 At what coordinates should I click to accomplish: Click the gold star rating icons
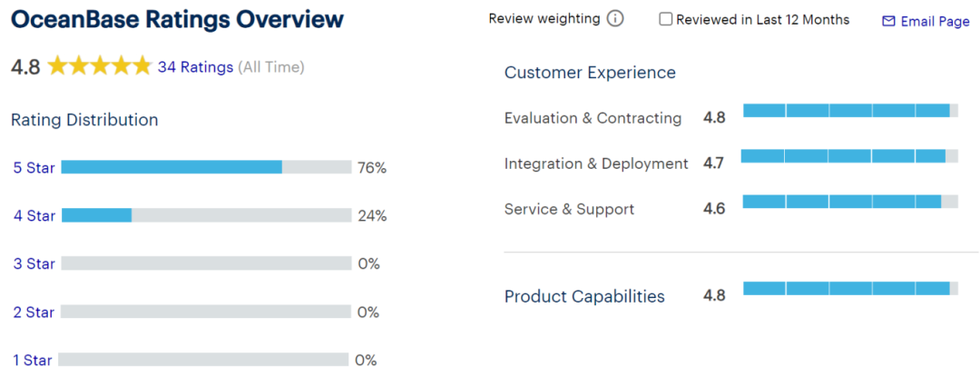point(100,66)
